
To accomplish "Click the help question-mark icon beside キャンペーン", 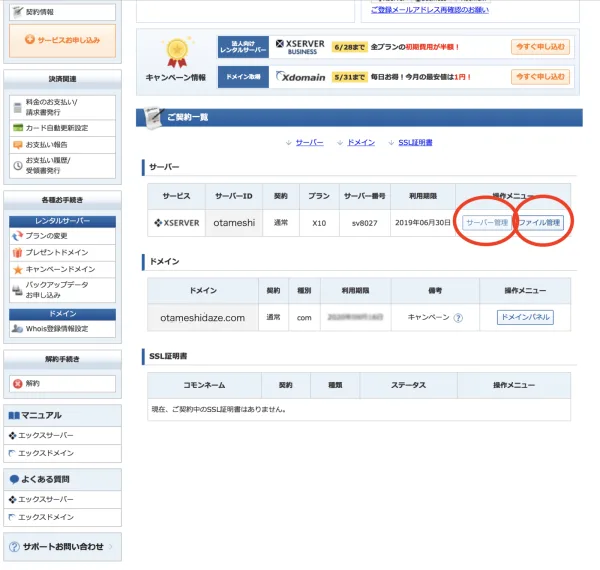I will [458, 318].
